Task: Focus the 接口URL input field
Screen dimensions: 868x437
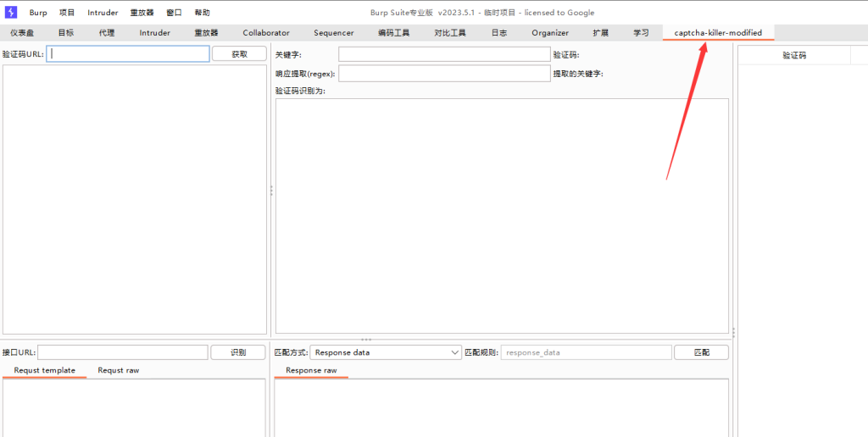Action: [123, 352]
